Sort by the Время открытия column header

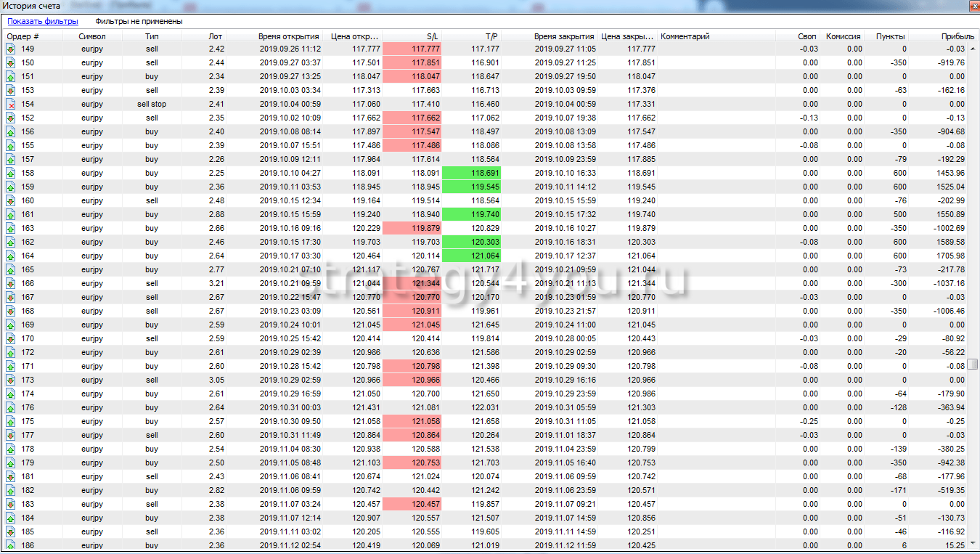click(288, 36)
